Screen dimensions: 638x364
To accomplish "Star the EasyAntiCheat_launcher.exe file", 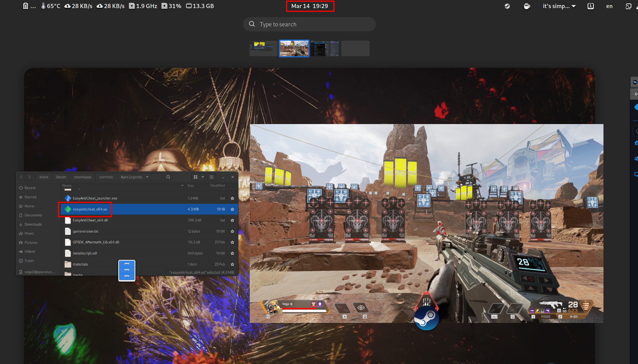I will pos(232,198).
